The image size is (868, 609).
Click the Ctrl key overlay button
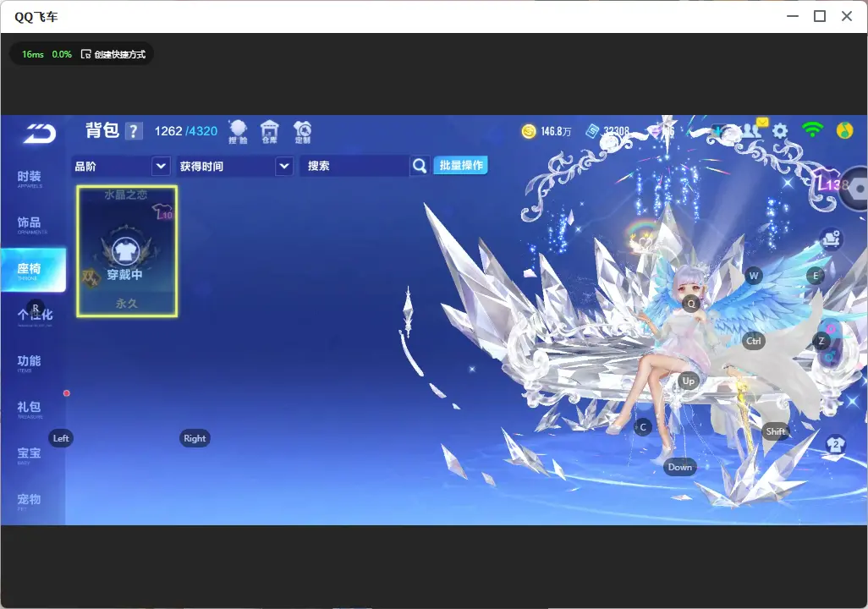click(x=754, y=341)
